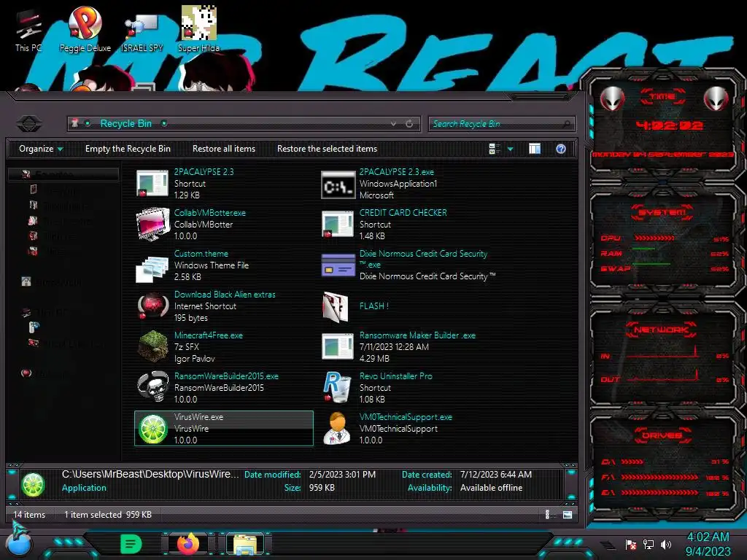Viewport: 747px width, 560px height.
Task: Expand the address bar history dropdown
Action: (x=393, y=124)
